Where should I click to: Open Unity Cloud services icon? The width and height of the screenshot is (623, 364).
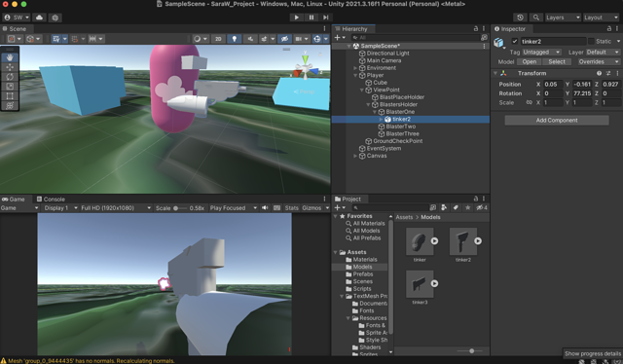coord(39,18)
